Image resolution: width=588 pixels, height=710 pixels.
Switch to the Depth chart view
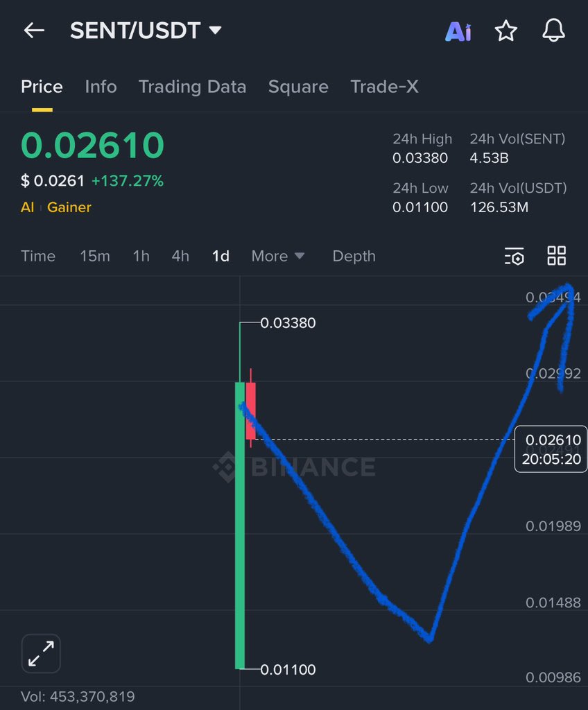point(354,257)
